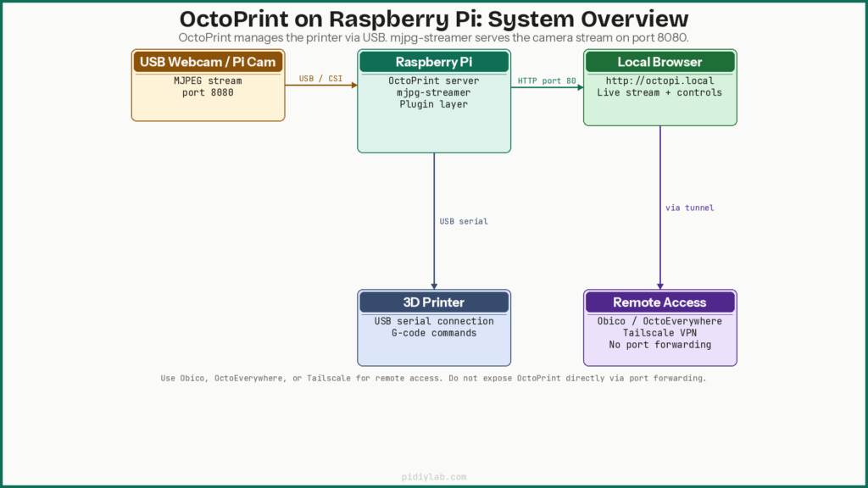Click the 'mjpg-streamer' line in Pi box

(433, 92)
